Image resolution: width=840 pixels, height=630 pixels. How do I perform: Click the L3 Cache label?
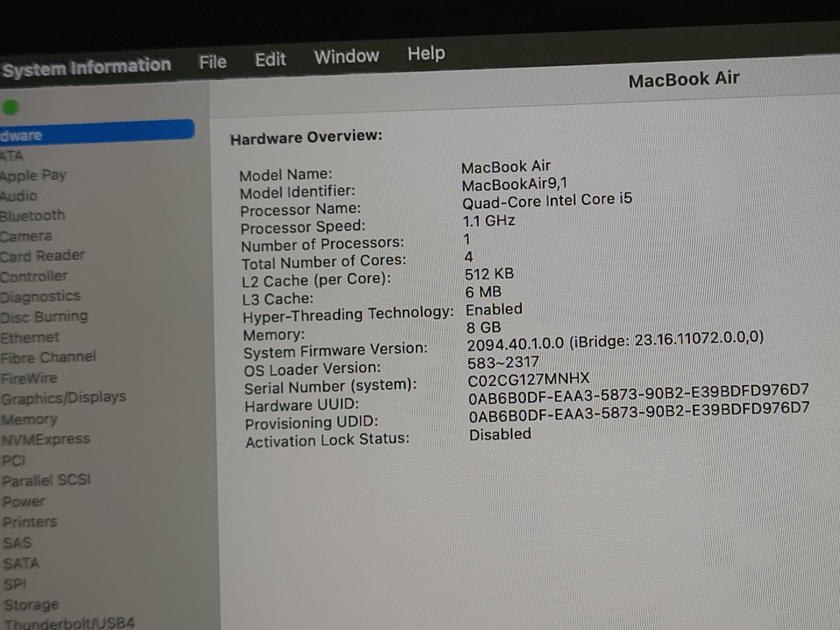coord(278,299)
